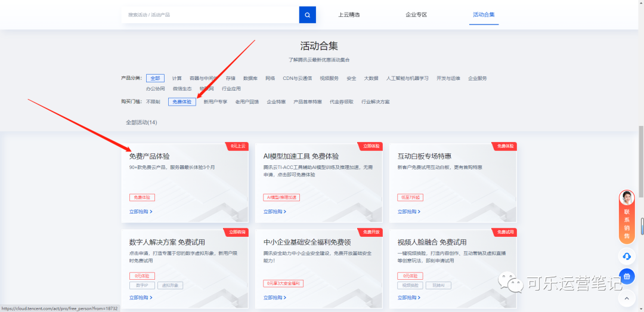
Task: Click 立即抢购 in 互动白板专场特惠 card
Action: [409, 212]
